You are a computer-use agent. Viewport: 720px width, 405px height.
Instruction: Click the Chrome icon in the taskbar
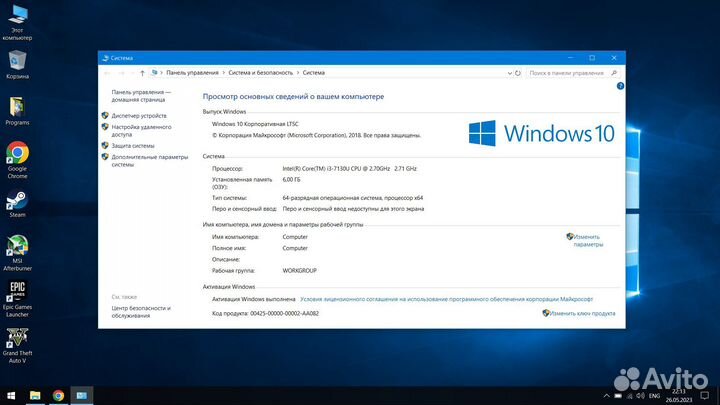58,396
